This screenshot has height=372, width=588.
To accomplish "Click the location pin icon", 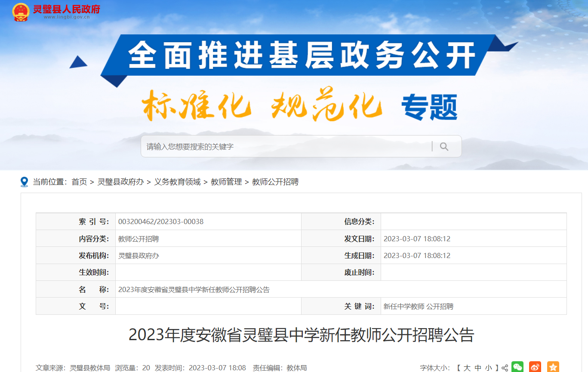I will pyautogui.click(x=25, y=182).
